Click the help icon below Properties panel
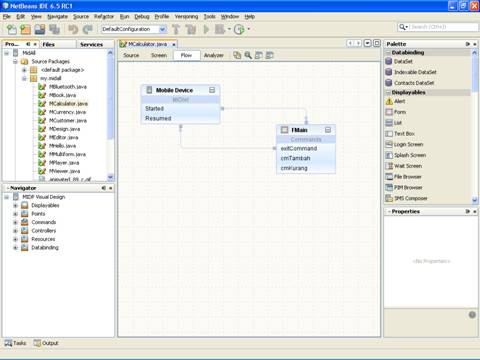This screenshot has height=360, width=480. point(472,315)
